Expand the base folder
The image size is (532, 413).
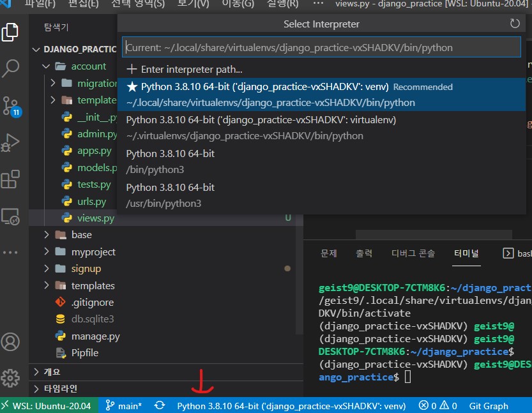(47, 235)
